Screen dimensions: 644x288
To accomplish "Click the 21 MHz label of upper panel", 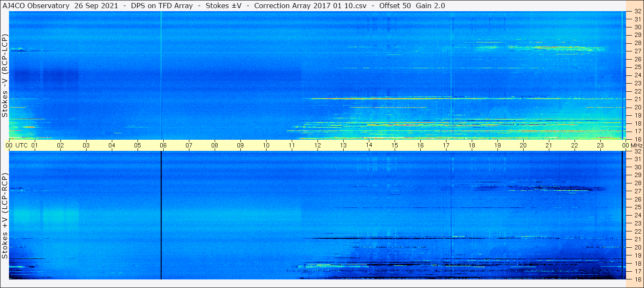I will point(637,99).
